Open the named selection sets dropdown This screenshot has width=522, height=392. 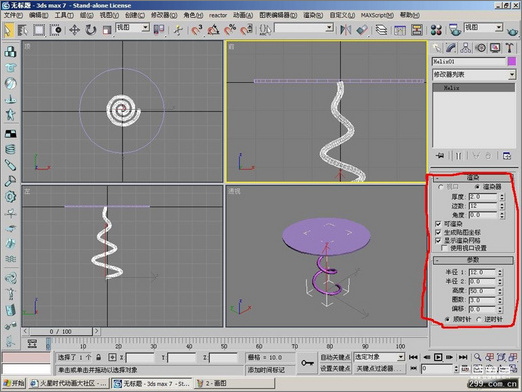click(x=304, y=28)
